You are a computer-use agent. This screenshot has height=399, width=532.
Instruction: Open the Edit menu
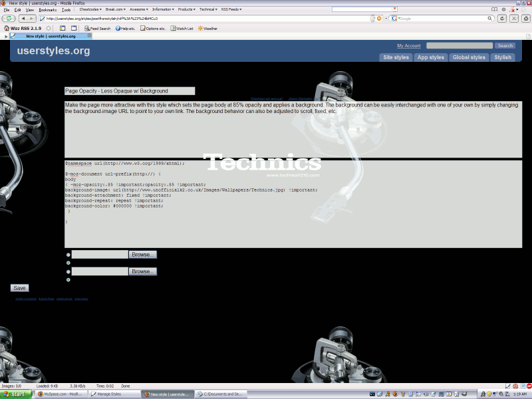[18, 10]
